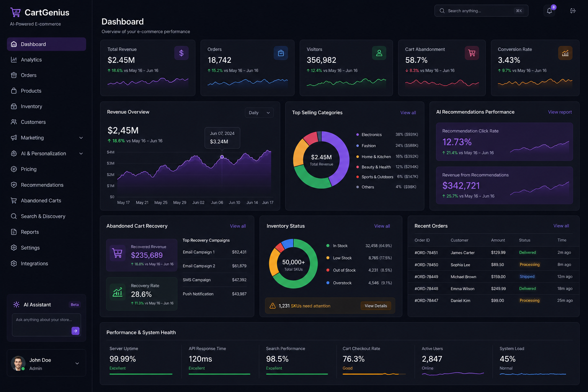This screenshot has height=392, width=588.
Task: Click the Integrations gear icon
Action: click(14, 263)
